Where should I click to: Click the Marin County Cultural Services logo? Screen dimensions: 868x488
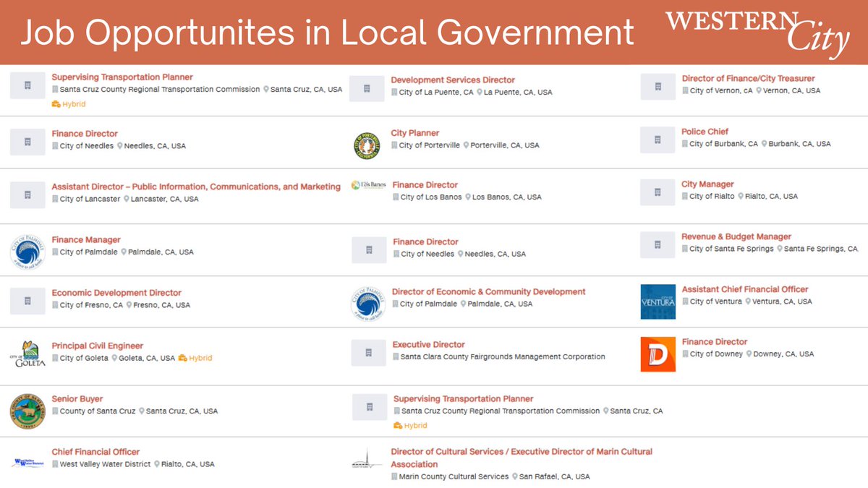point(367,461)
